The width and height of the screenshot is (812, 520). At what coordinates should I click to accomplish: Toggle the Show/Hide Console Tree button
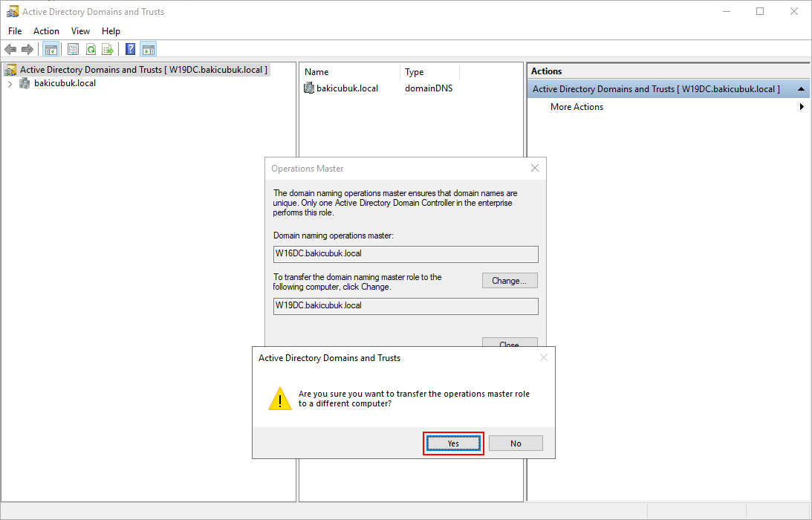click(x=51, y=49)
